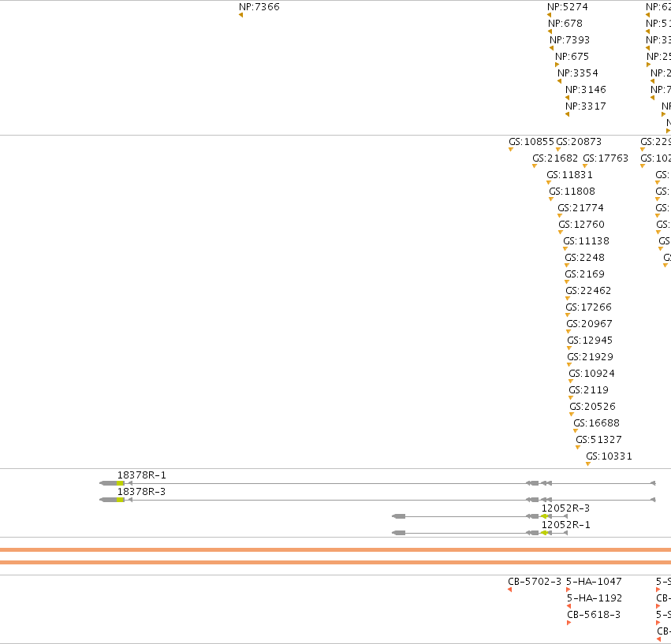The height and width of the screenshot is (644, 671).
Task: Click the NP:675 insertion label
Action: click(572, 57)
